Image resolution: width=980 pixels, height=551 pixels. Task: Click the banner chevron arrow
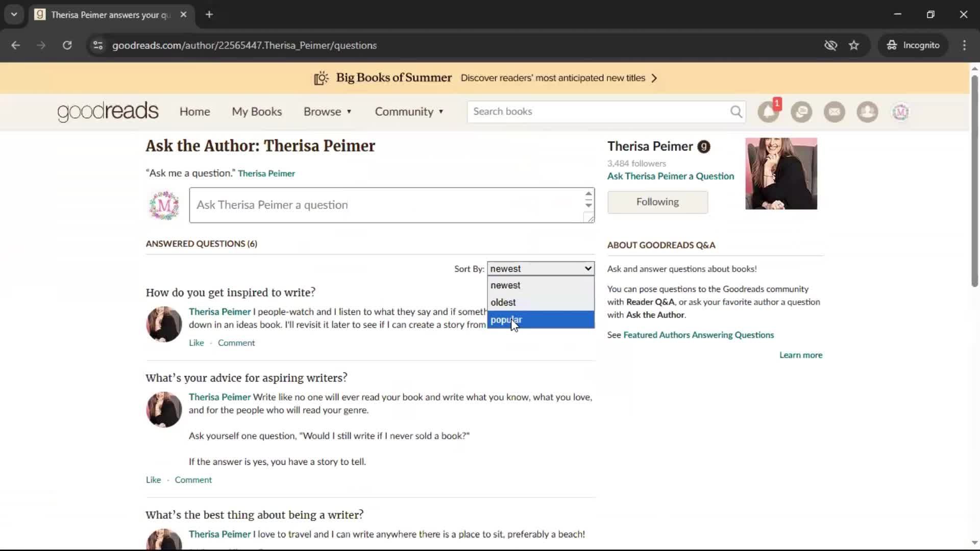click(654, 78)
